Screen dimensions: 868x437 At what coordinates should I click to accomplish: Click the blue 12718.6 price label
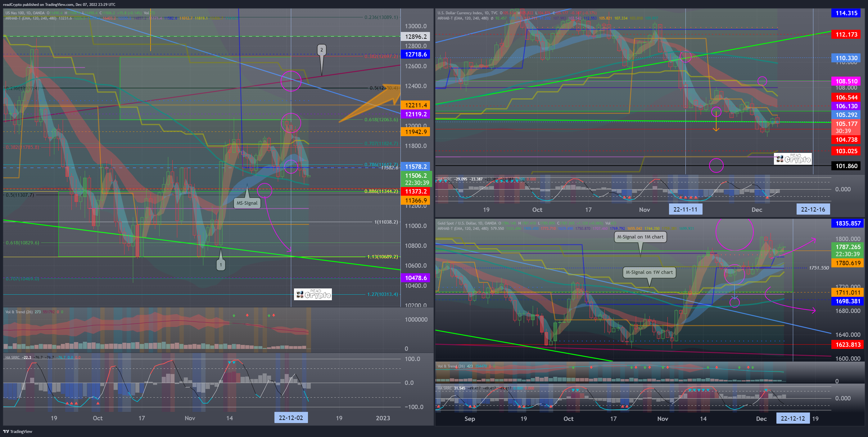tap(415, 54)
